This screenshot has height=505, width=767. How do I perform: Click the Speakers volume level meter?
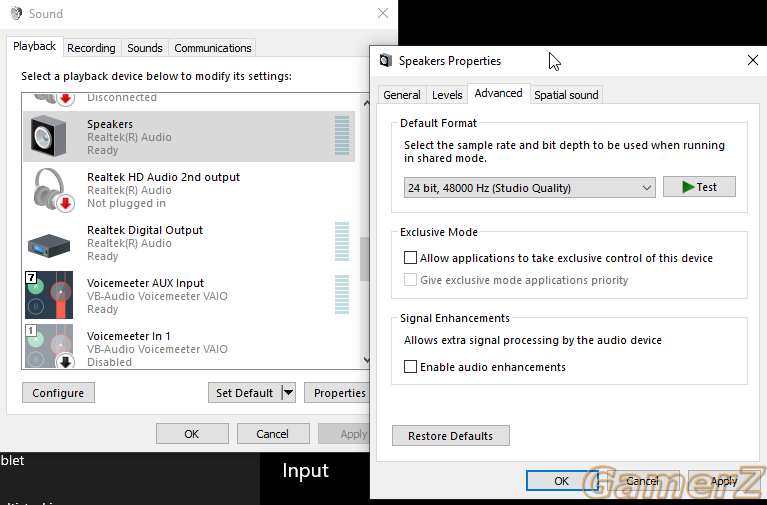tap(342, 136)
